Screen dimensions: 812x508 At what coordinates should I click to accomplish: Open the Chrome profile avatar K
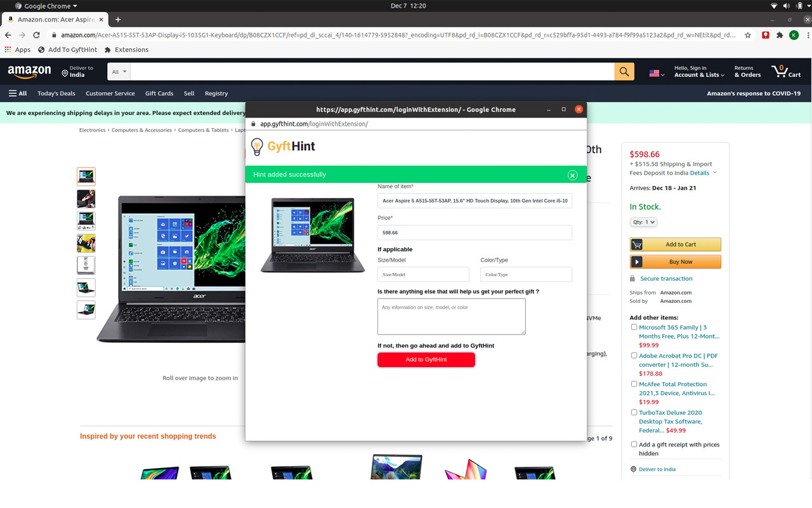pyautogui.click(x=794, y=35)
